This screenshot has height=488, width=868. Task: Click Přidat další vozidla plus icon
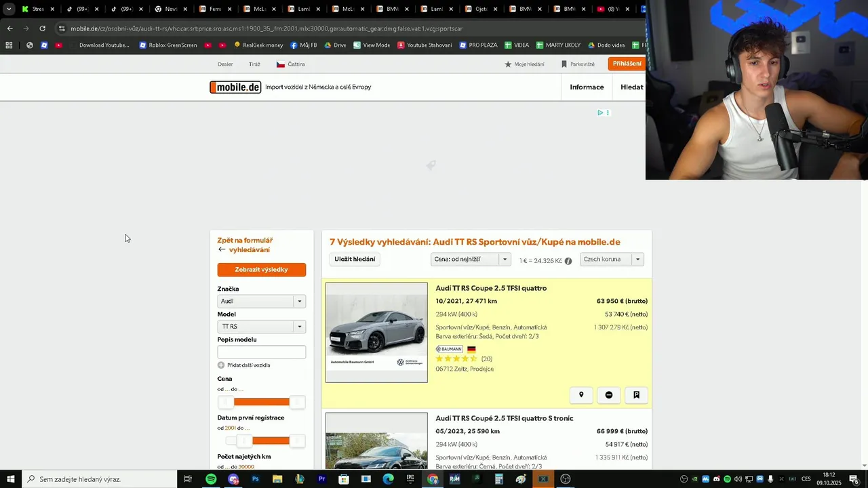click(221, 365)
